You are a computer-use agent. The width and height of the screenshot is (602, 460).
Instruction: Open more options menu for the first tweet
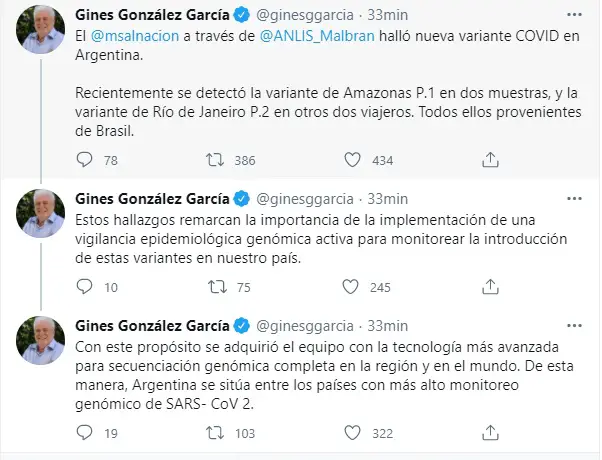point(573,17)
